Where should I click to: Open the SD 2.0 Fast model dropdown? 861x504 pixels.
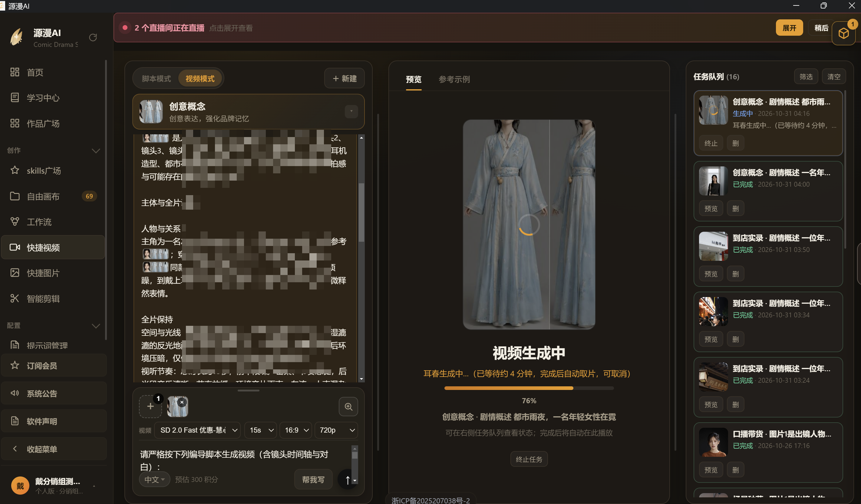pos(197,430)
